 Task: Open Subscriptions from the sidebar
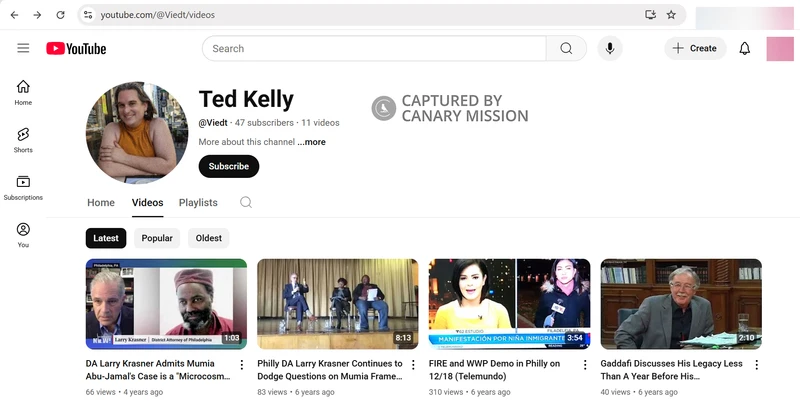[23, 187]
